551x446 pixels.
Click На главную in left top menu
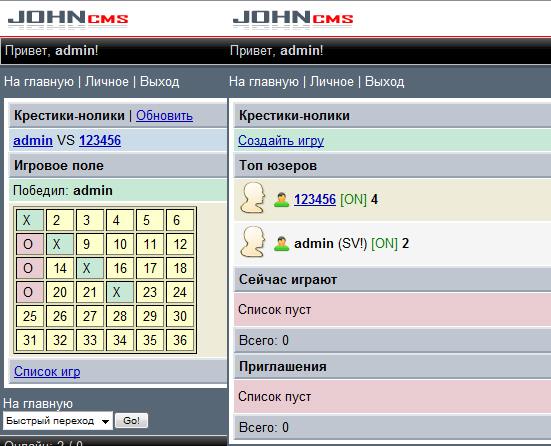[x=39, y=82]
